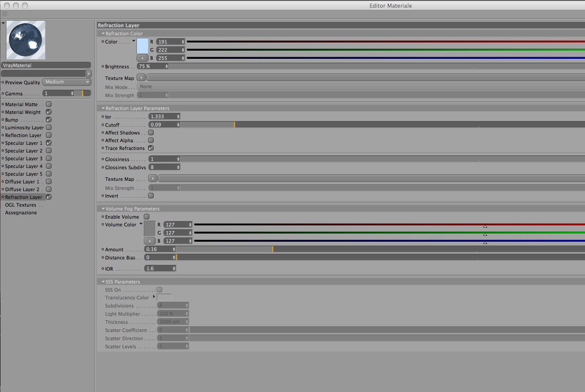This screenshot has width=585, height=392.
Task: Click the light blue refraction color swatch
Action: tap(142, 46)
